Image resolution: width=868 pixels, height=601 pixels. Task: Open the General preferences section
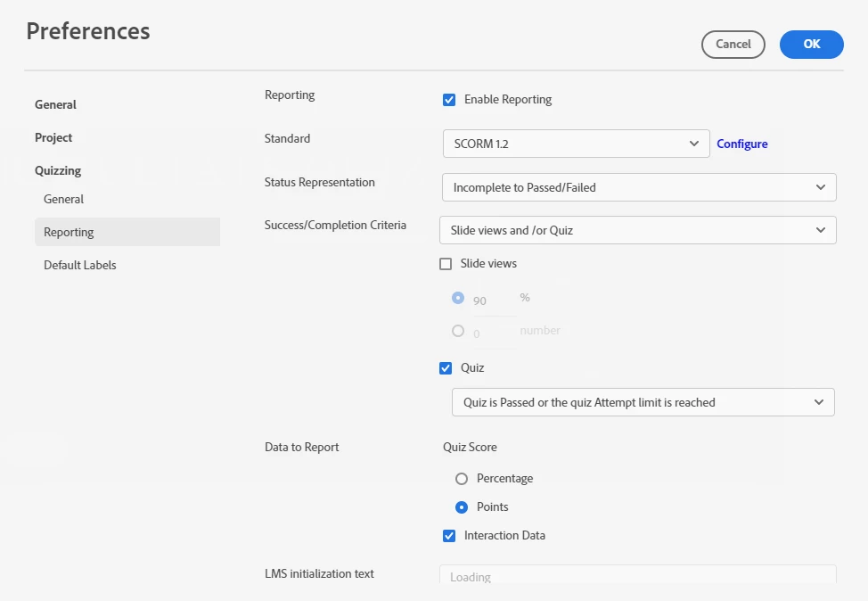(x=55, y=104)
